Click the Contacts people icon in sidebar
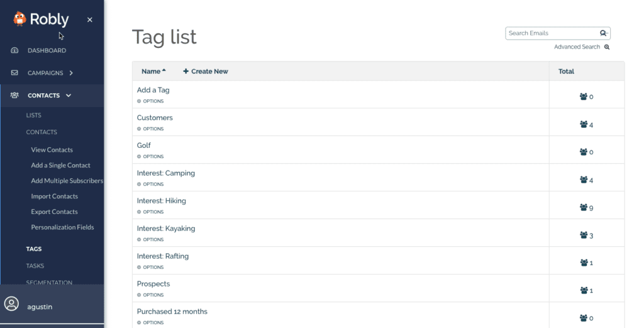This screenshot has width=644, height=328. pos(14,96)
